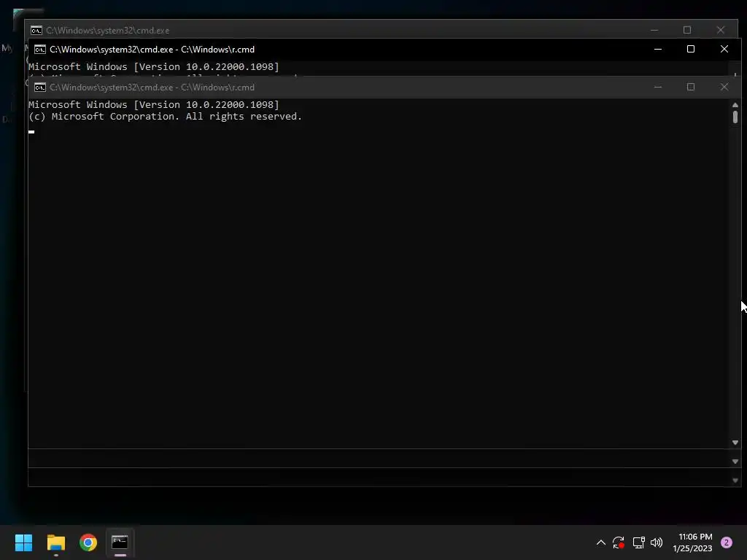Viewport: 747px width, 560px height.
Task: Click the front window's scrollbar down arrow
Action: point(735,443)
